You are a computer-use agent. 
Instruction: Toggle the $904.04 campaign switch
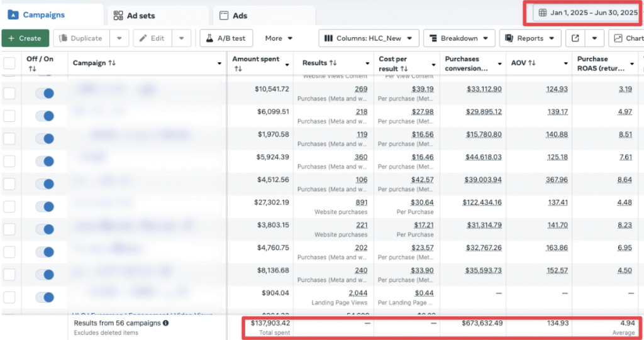tap(45, 297)
